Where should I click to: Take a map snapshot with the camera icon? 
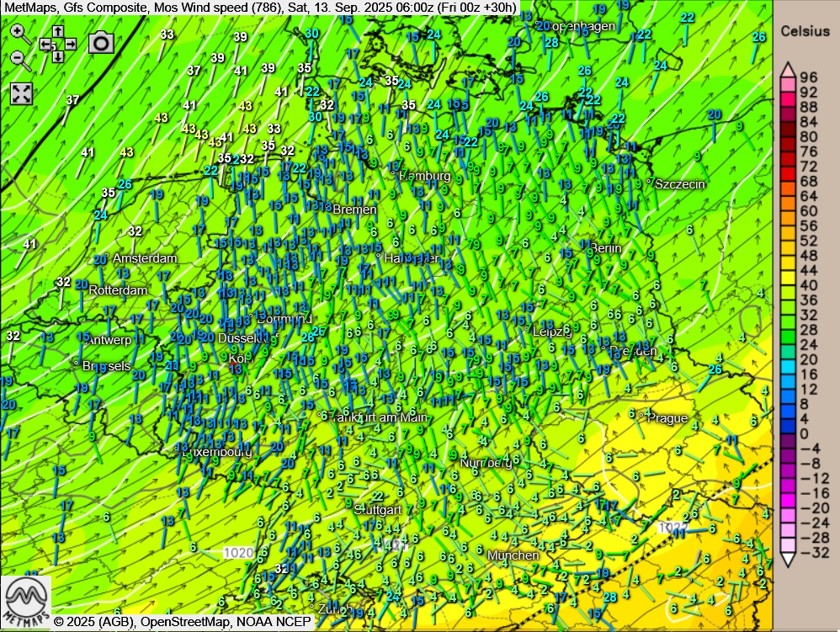[101, 43]
